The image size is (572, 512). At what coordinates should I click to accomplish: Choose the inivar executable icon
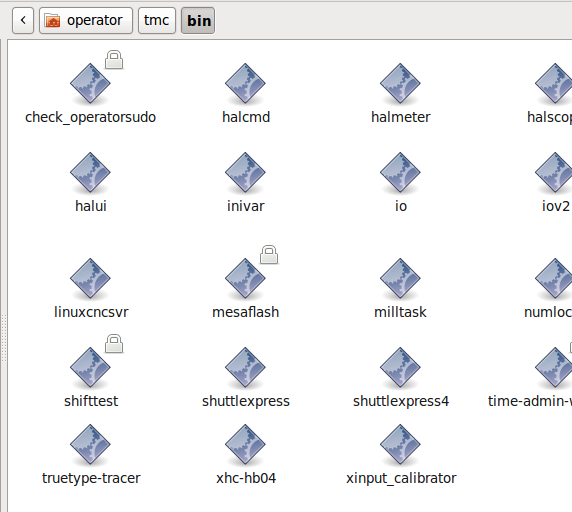[245, 172]
